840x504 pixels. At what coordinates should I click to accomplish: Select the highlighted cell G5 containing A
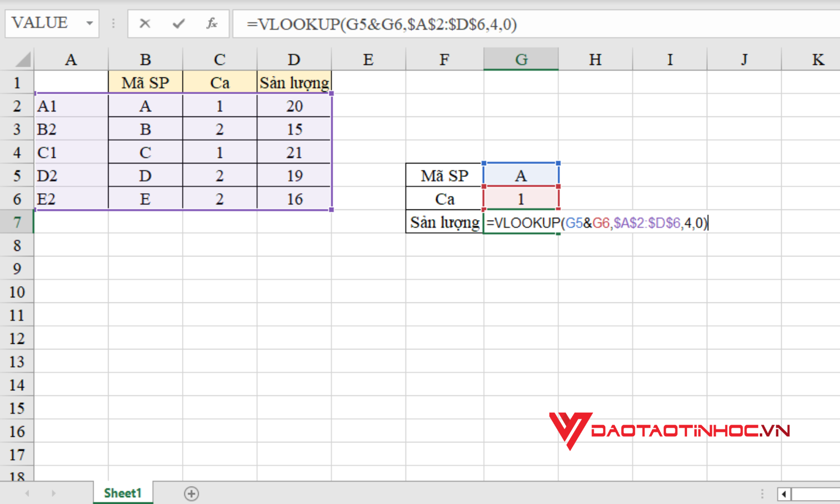[521, 175]
